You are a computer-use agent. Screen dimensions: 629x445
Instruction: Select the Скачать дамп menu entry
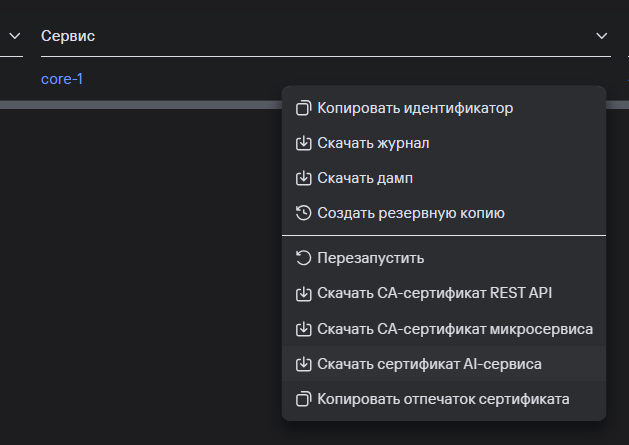[x=444, y=178]
